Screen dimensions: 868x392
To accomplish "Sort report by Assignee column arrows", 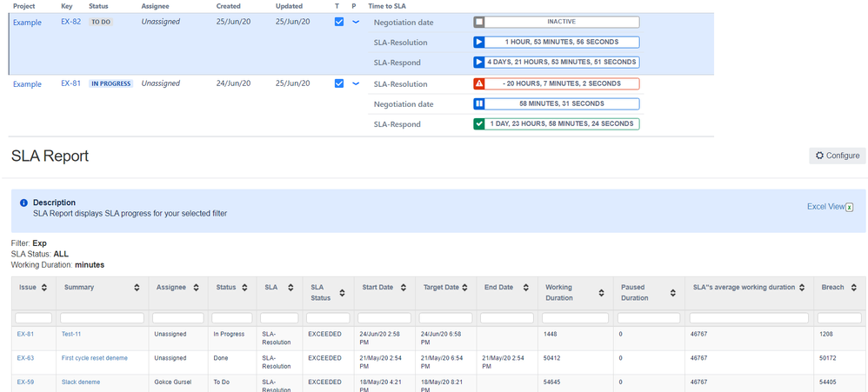I will [196, 288].
